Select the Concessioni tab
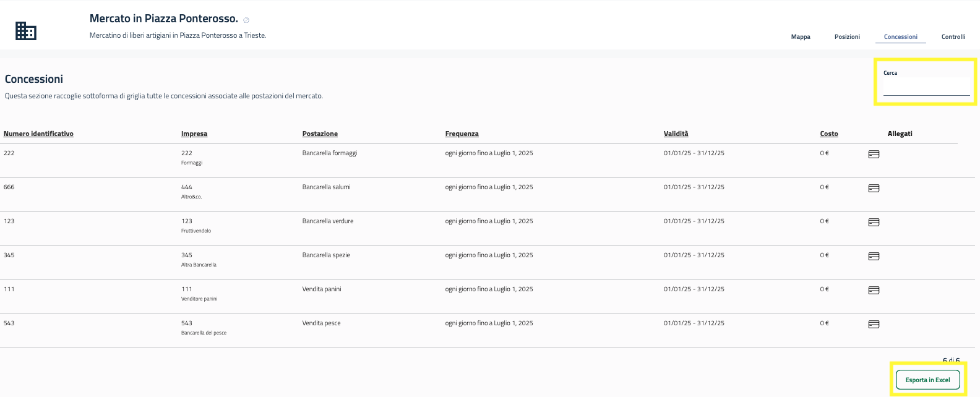 click(x=900, y=37)
